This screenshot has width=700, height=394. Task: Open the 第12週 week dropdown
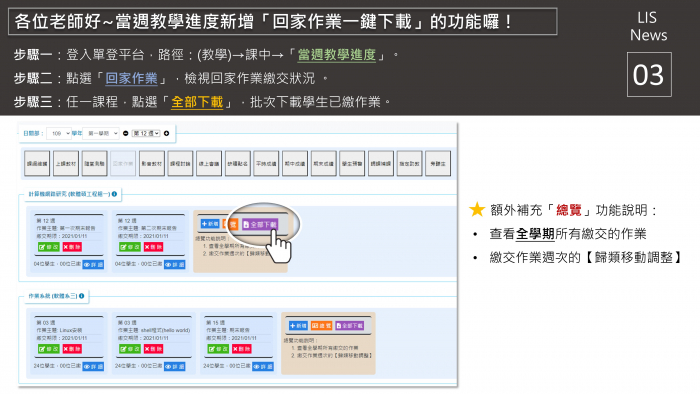point(146,133)
